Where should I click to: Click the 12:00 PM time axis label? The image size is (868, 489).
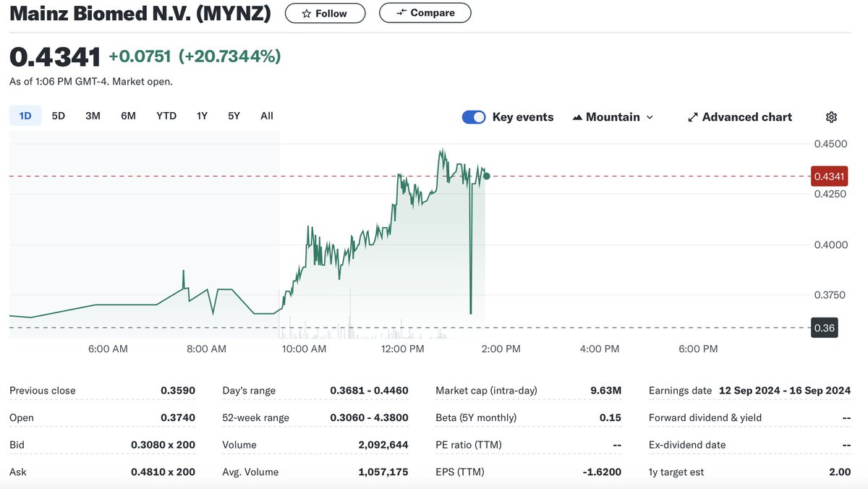click(x=401, y=349)
